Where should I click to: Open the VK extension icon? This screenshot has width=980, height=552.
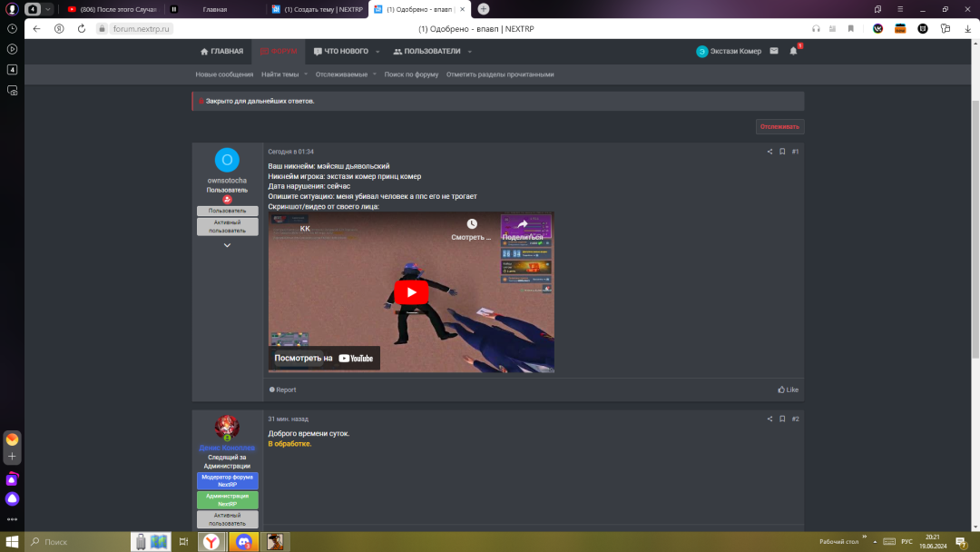pyautogui.click(x=878, y=29)
